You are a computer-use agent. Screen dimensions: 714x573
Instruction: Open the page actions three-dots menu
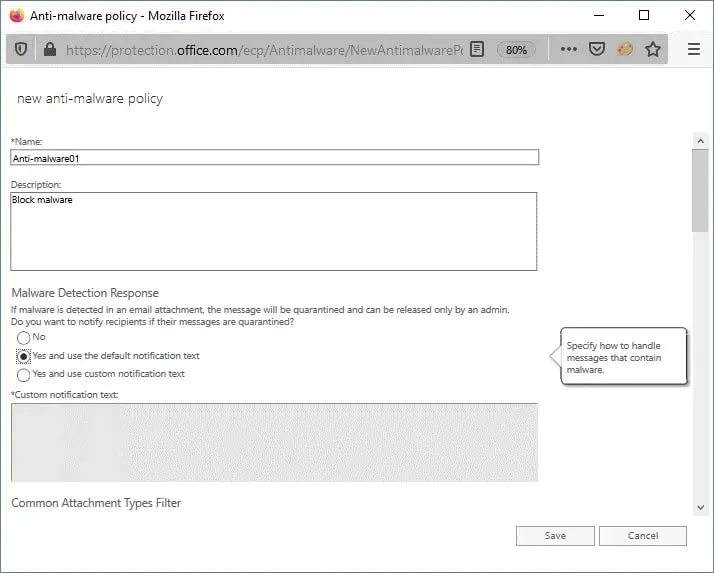pyautogui.click(x=568, y=49)
